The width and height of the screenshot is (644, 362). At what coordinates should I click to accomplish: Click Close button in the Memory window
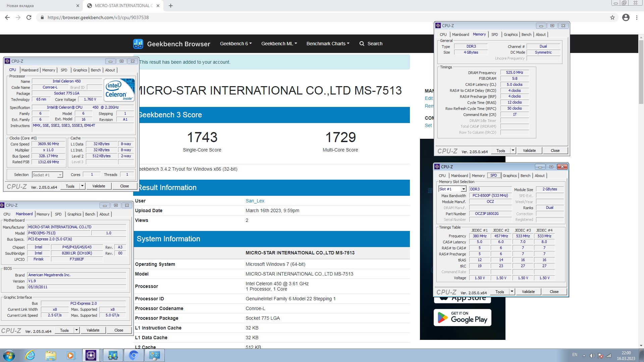(555, 150)
